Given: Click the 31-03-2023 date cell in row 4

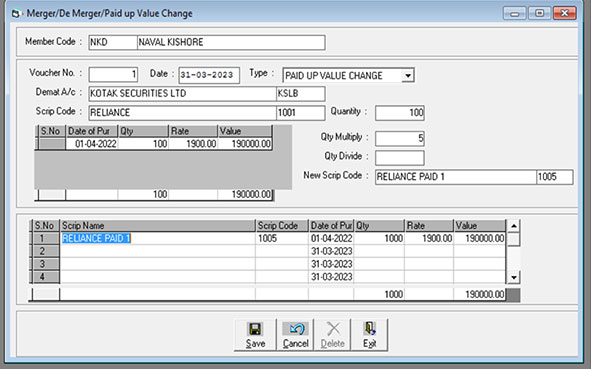Looking at the screenshot, I should (331, 277).
